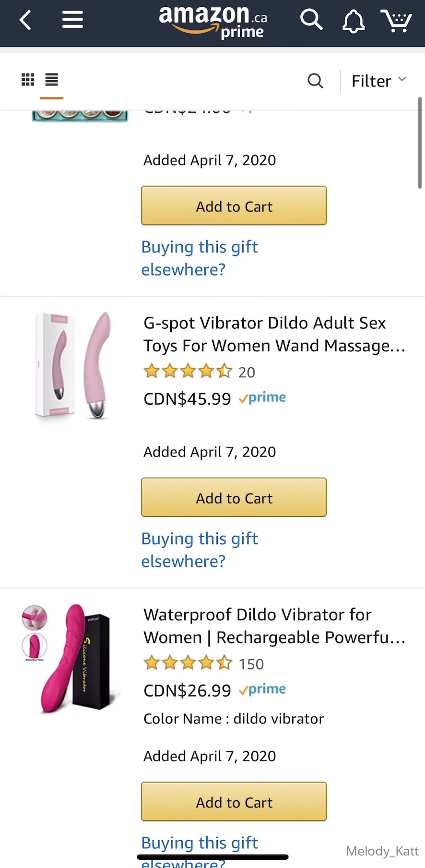Expand the Filter dropdown
Viewport: 425px width, 868px height.
click(x=378, y=81)
